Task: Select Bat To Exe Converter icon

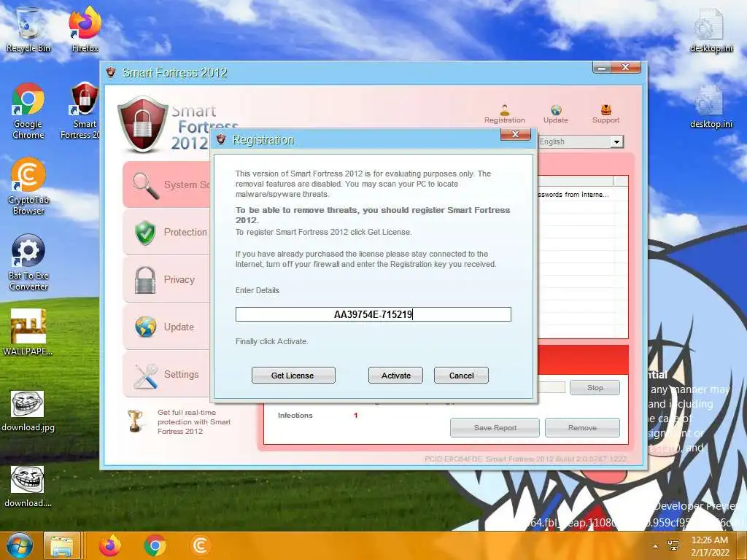Action: pos(28,262)
